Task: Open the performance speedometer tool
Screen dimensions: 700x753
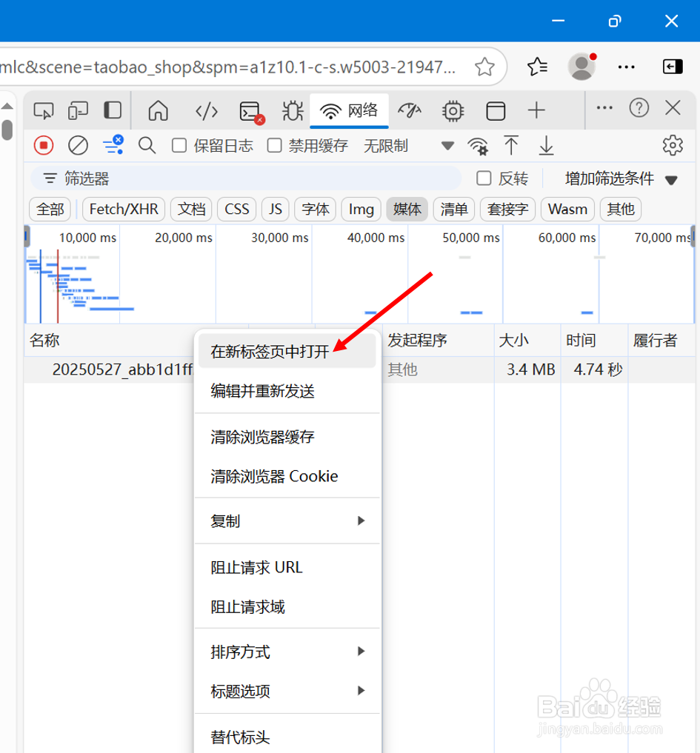Action: coord(410,110)
